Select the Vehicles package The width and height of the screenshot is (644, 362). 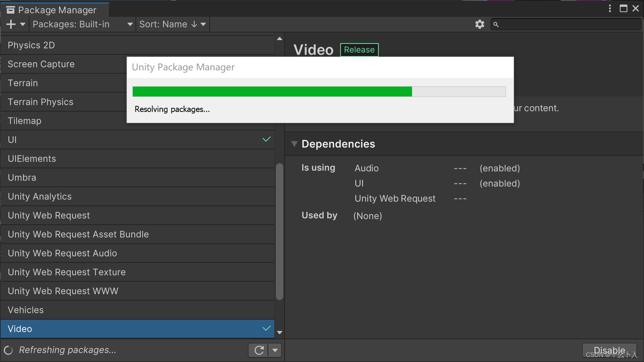click(138, 310)
